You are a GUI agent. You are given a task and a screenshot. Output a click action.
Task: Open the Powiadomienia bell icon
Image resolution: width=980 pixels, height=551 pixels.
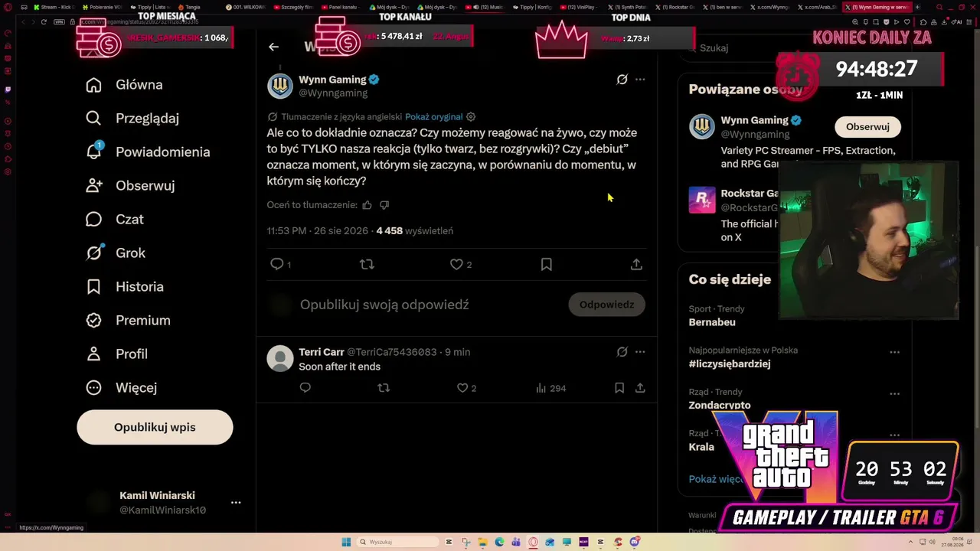93,152
